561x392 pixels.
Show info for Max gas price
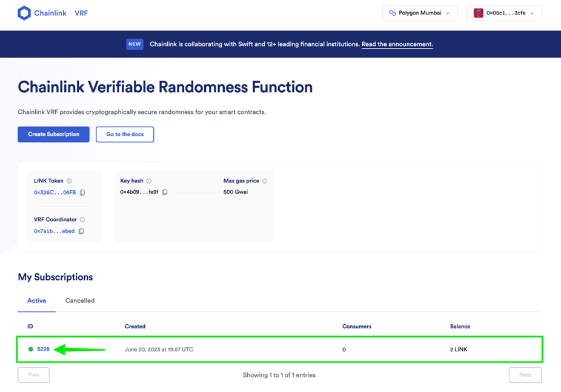265,181
